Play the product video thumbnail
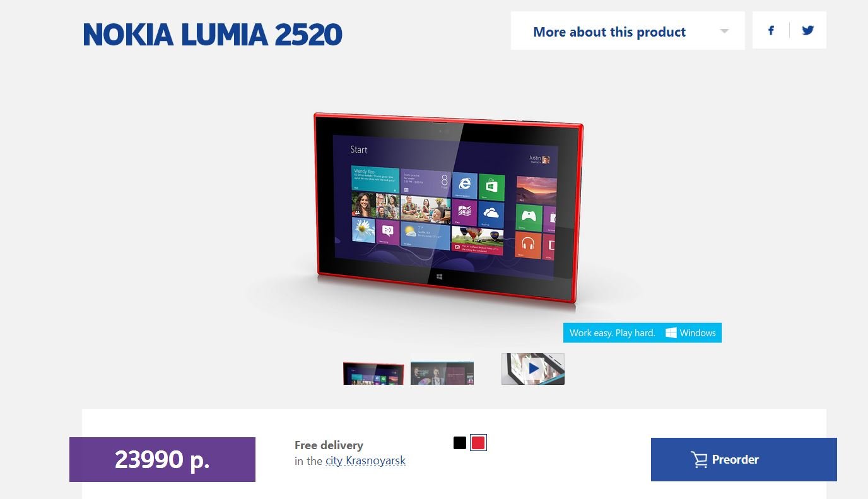The height and width of the screenshot is (499, 868). coord(533,368)
